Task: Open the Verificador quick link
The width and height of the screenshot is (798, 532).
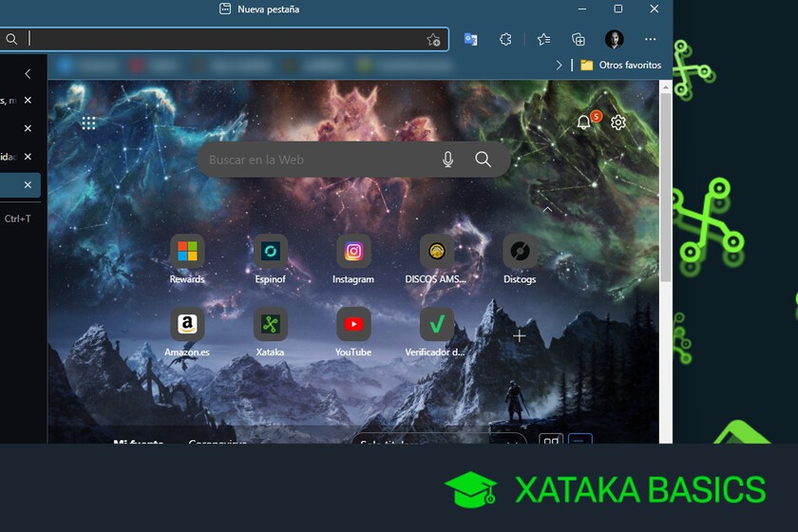Action: pyautogui.click(x=436, y=332)
